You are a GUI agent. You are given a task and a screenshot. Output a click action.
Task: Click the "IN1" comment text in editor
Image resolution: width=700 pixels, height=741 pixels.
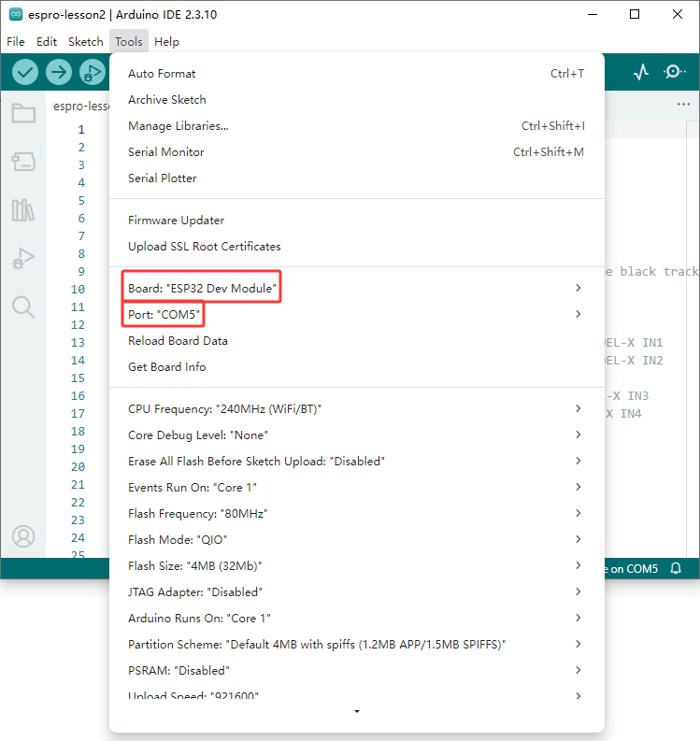point(652,343)
